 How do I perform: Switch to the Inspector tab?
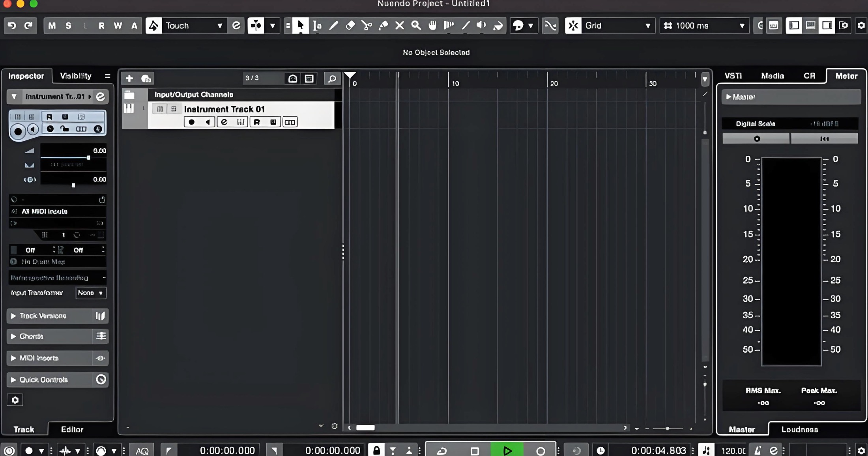pyautogui.click(x=26, y=76)
